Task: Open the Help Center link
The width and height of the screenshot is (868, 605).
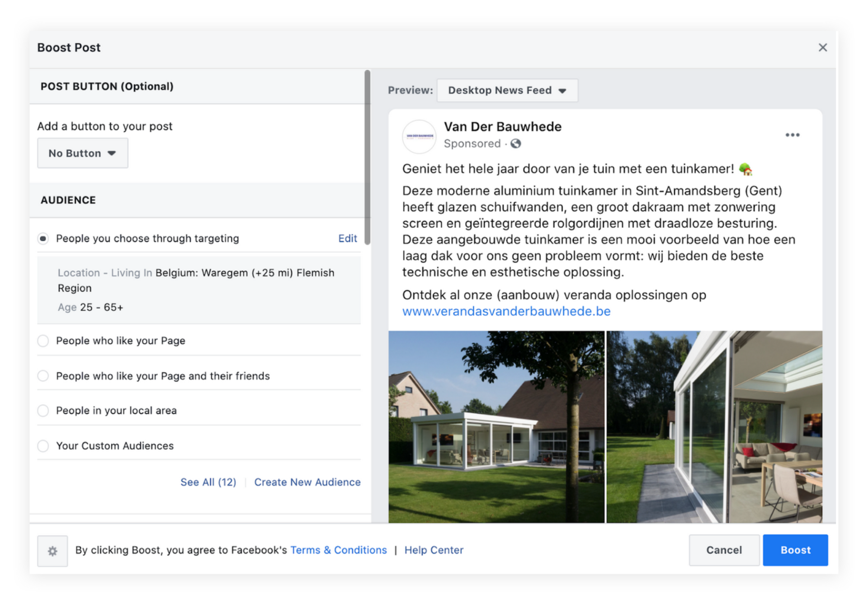Action: coord(434,550)
